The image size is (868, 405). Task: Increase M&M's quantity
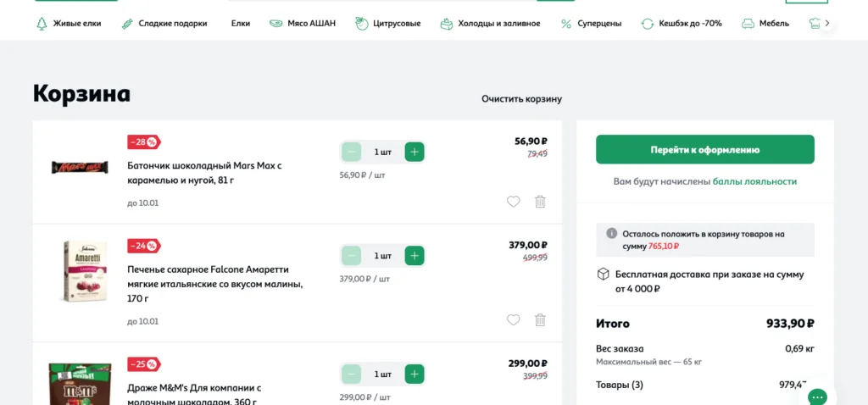(414, 374)
